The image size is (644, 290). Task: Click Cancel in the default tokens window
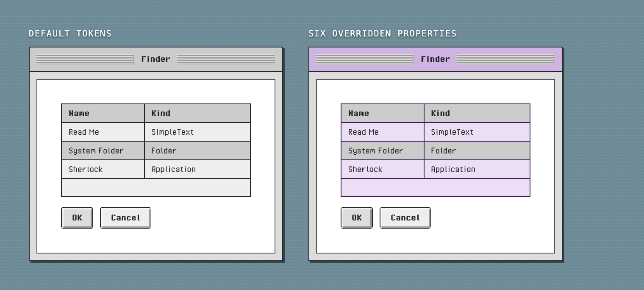coord(125,217)
